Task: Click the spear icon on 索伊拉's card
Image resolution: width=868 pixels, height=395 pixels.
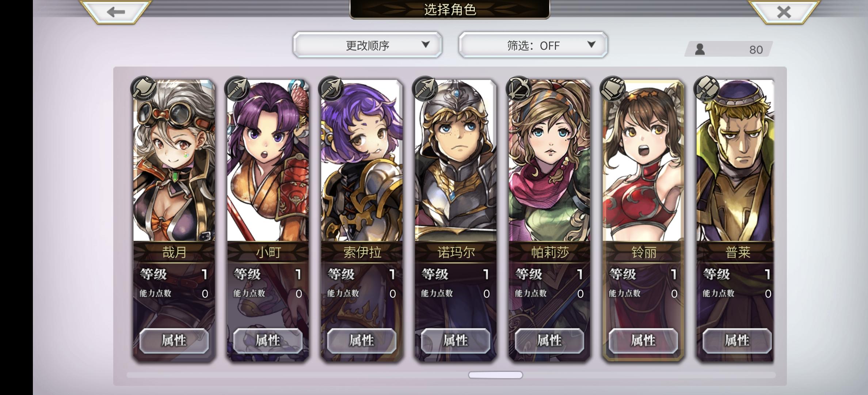Action: point(331,88)
